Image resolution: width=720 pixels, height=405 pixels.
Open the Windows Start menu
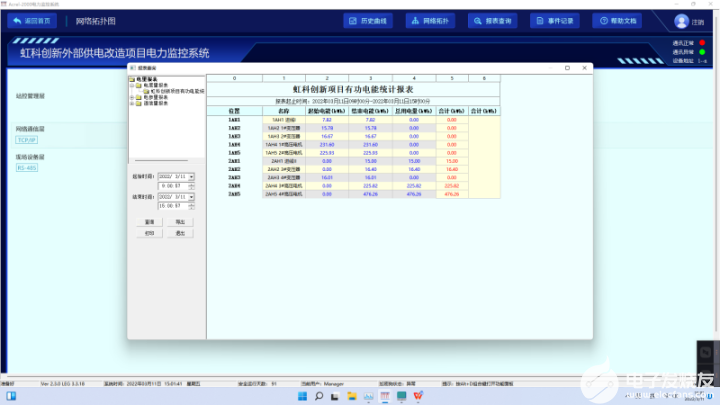(x=302, y=396)
